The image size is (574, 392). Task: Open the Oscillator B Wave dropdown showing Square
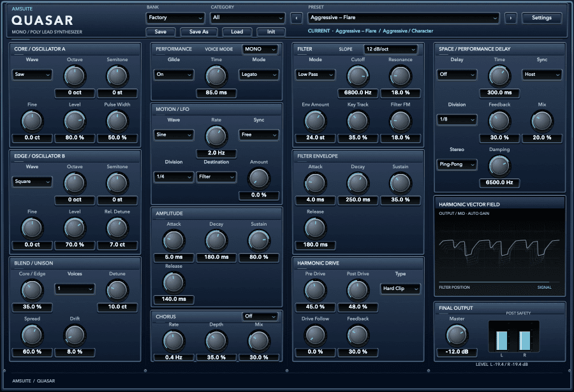pyautogui.click(x=32, y=182)
